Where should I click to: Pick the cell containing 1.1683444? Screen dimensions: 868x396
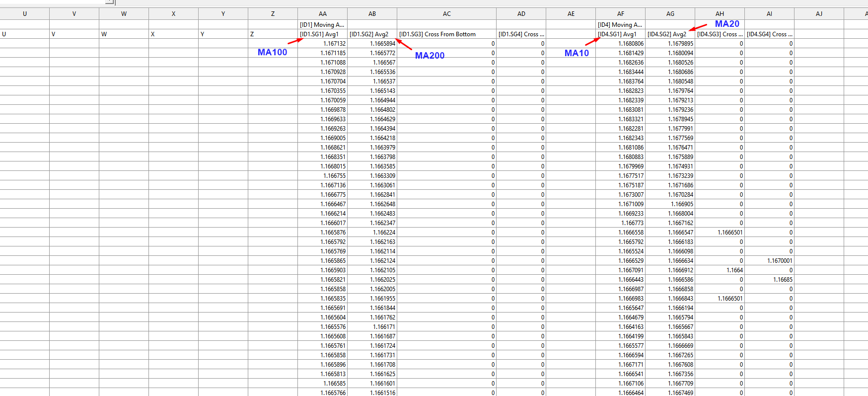pos(621,72)
